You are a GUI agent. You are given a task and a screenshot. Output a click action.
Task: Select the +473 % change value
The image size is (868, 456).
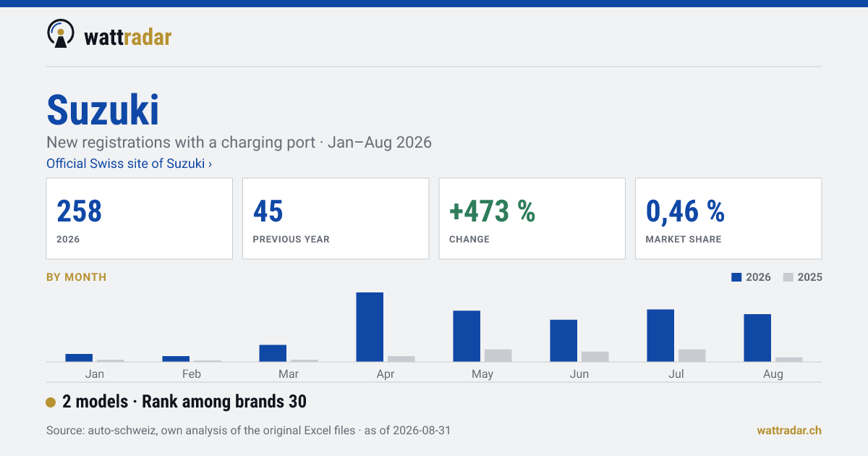pyautogui.click(x=492, y=211)
